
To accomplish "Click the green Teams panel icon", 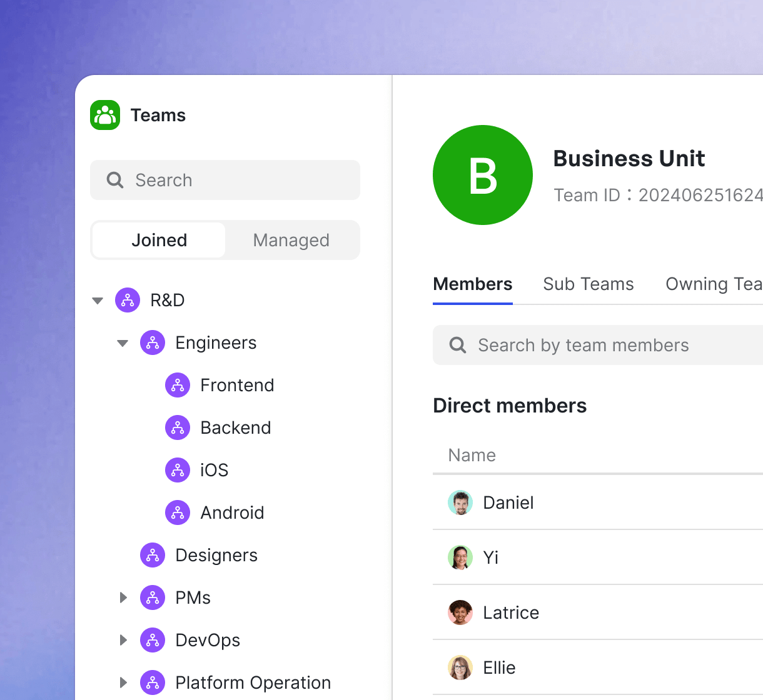I will (104, 115).
